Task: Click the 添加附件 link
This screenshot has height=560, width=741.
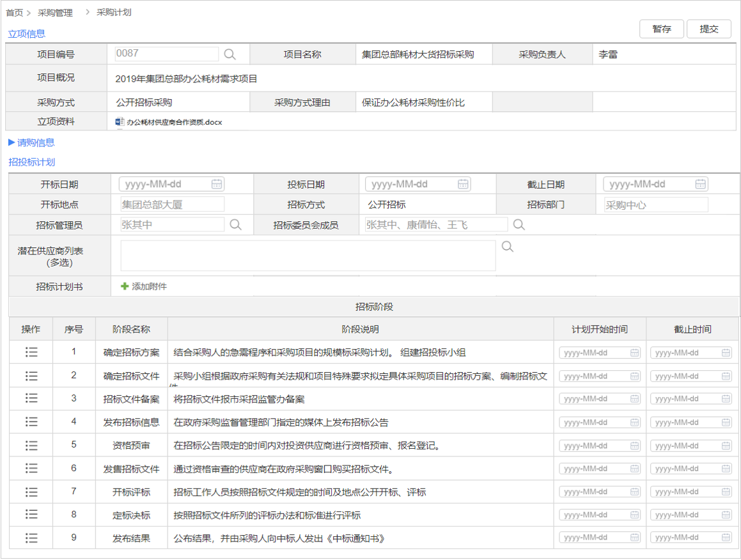Action: (x=149, y=286)
